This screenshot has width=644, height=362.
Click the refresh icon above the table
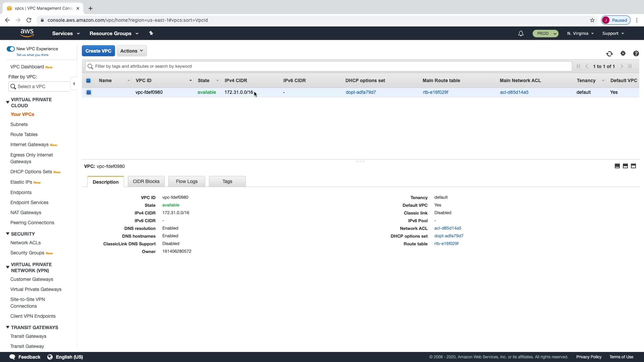(x=609, y=54)
